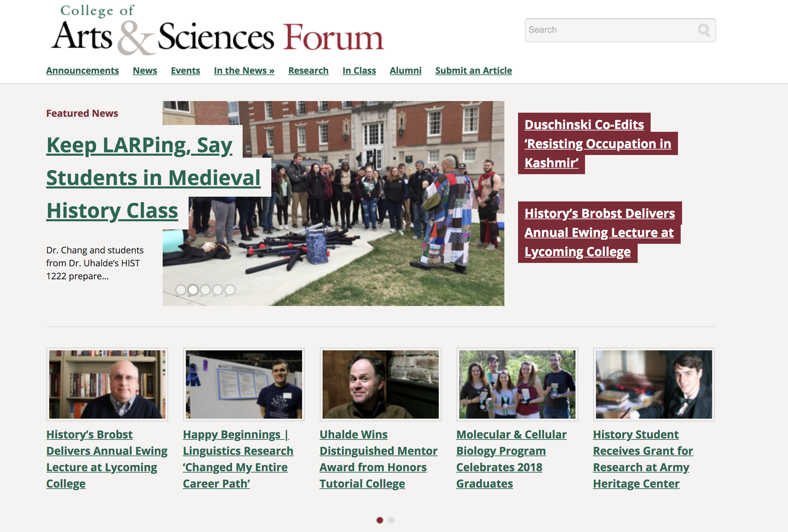788x532 pixels.
Task: Click the Featured News heading
Action: [82, 113]
